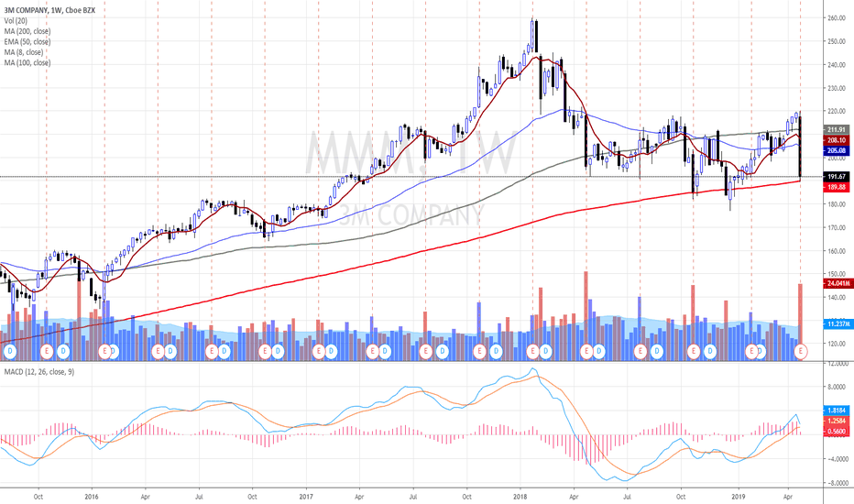Select the 'Vol (20)' indicator legend
The width and height of the screenshot is (854, 504).
tap(16, 21)
